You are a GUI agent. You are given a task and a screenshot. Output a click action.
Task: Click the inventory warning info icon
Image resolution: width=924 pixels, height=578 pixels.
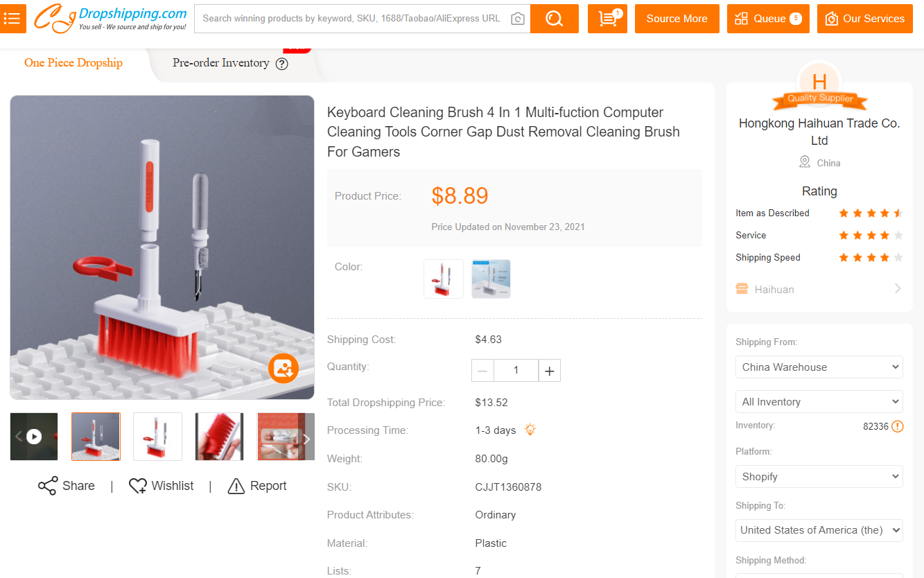(897, 426)
